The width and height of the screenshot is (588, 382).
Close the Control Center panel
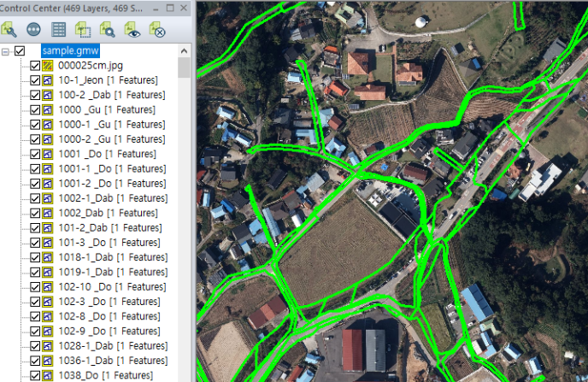click(184, 8)
